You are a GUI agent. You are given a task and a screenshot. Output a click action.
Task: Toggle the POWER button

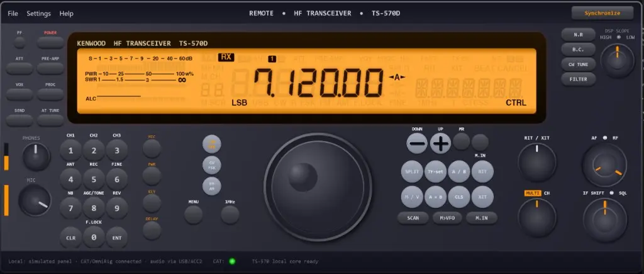pos(50,42)
